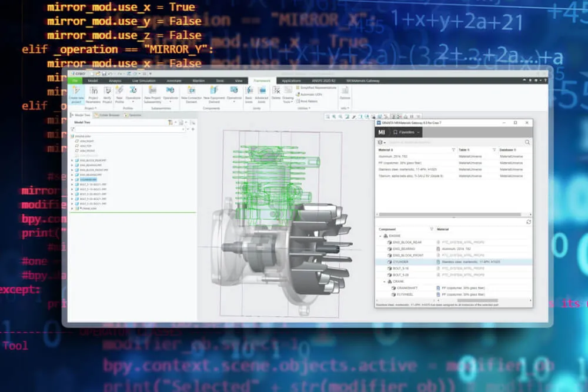This screenshot has height=392, width=588.
Task: Click the MI logo button
Action: tap(382, 133)
